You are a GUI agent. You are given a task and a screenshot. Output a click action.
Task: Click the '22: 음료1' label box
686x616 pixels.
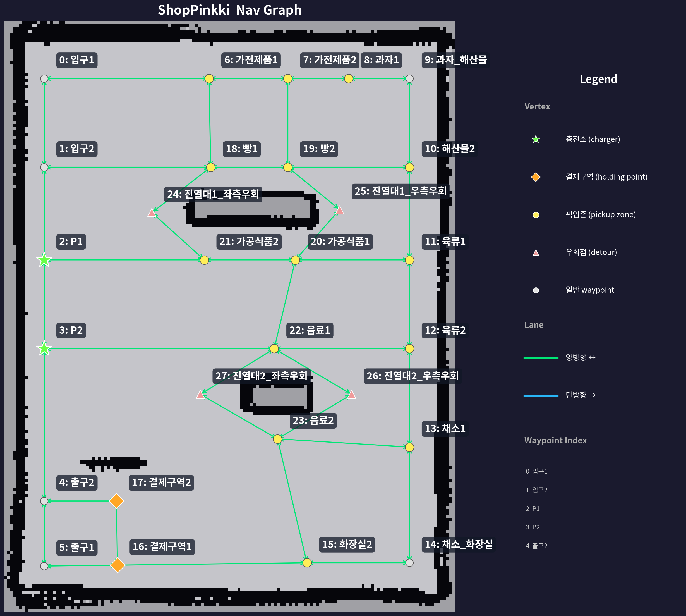[310, 330]
